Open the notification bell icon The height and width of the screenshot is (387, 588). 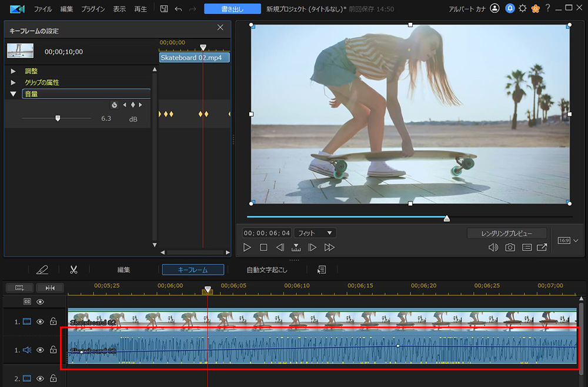point(509,9)
